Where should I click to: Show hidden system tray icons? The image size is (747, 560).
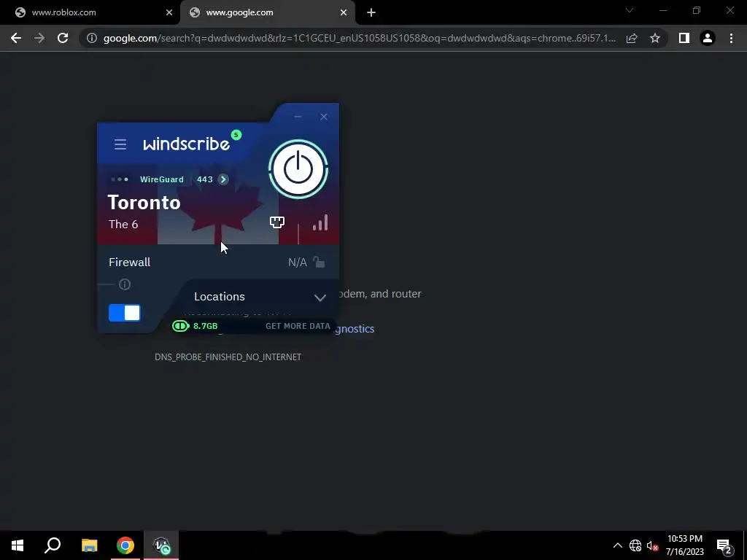click(617, 545)
